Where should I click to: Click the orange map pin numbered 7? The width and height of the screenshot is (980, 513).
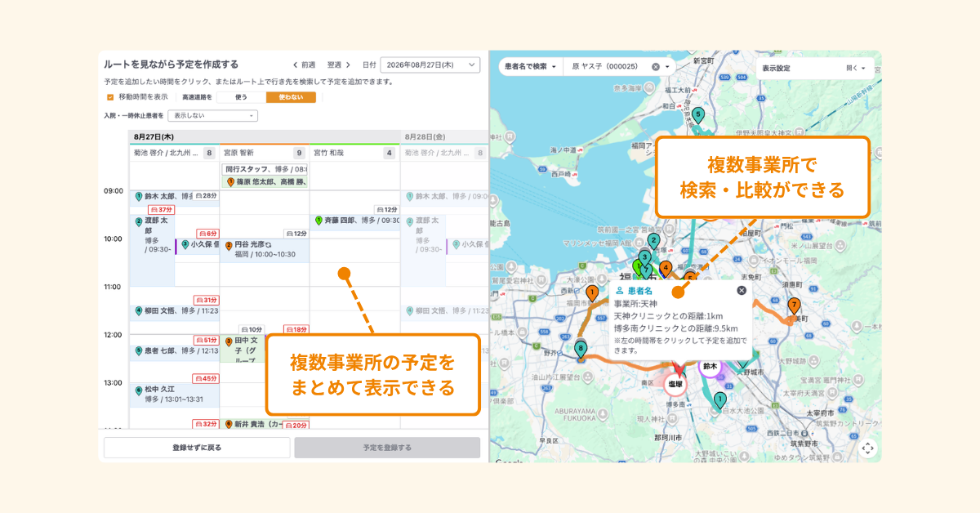[x=794, y=306]
